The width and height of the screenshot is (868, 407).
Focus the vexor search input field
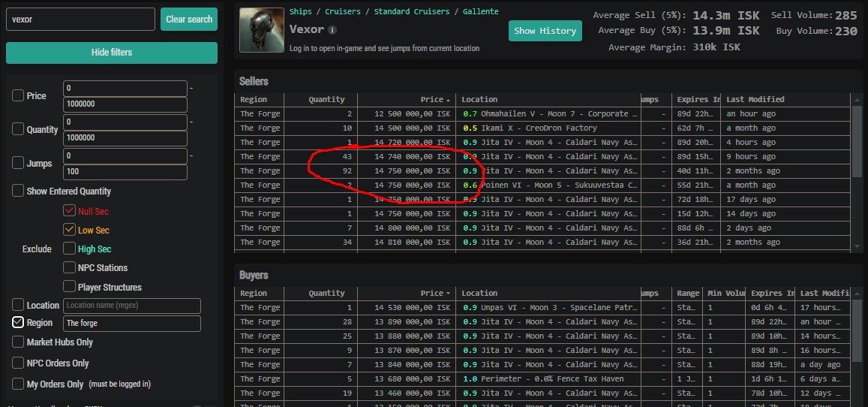tap(80, 20)
